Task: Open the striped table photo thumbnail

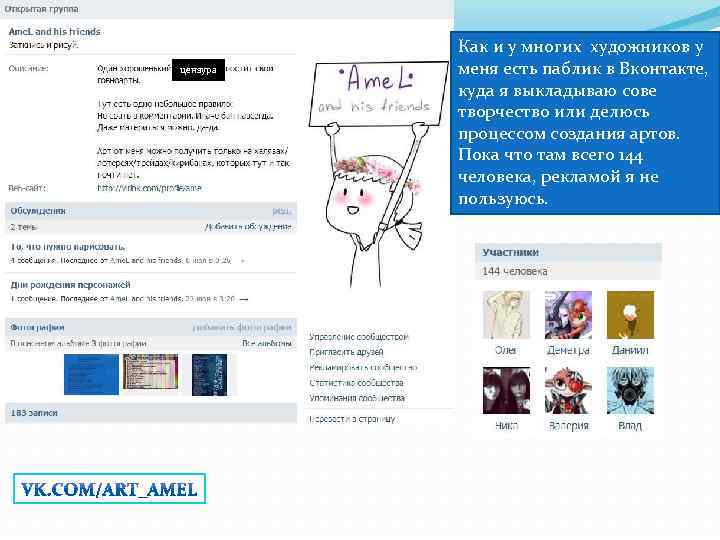Action: coord(151,371)
